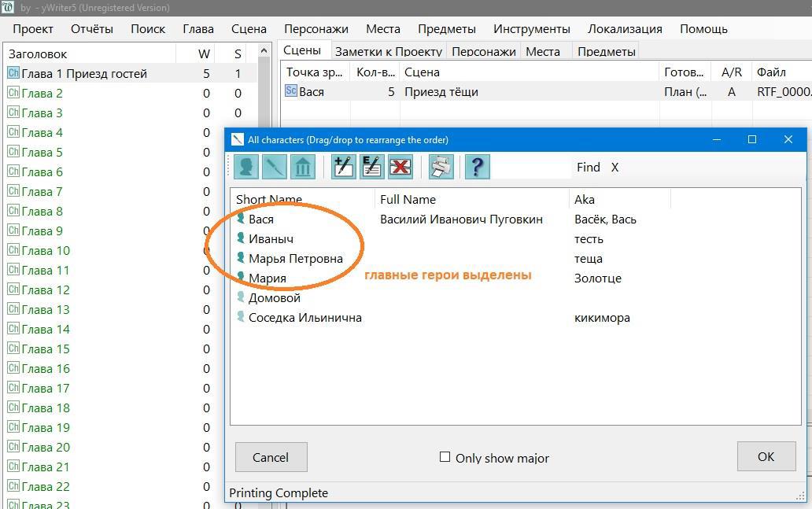This screenshot has height=509, width=812.
Task: Click the add new character icon
Action: [343, 167]
